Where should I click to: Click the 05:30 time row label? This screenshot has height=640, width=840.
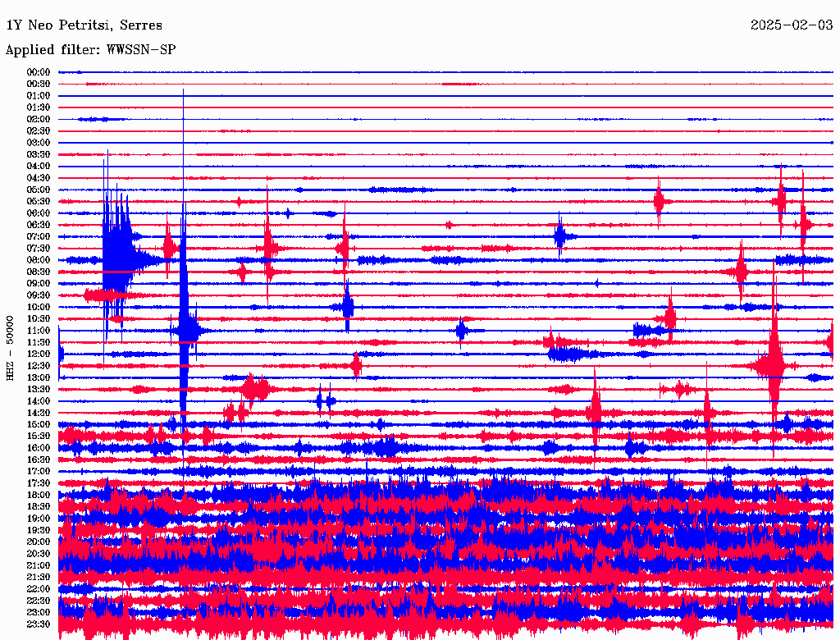click(39, 202)
